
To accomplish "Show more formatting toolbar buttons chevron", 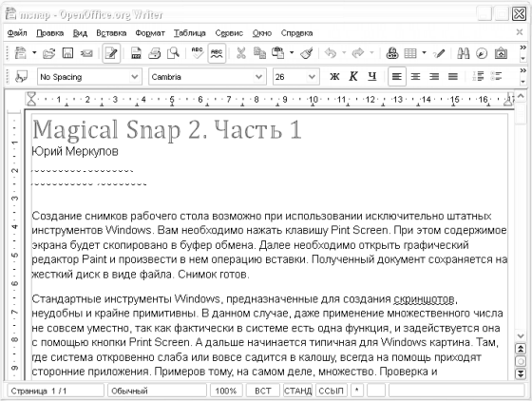I will (x=522, y=70).
